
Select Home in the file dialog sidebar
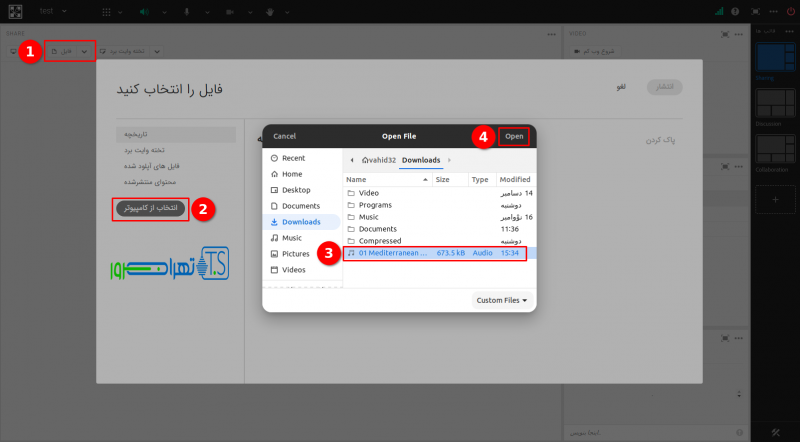point(302,174)
